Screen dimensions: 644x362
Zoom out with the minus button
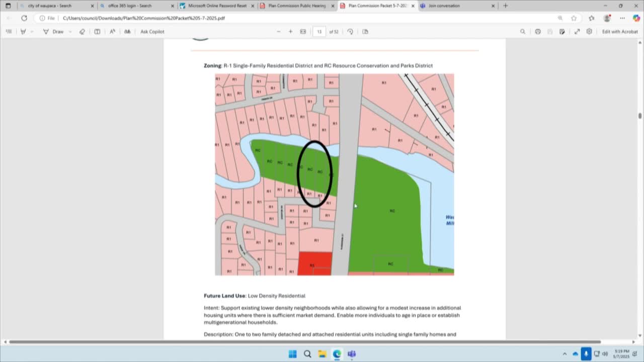pyautogui.click(x=279, y=32)
